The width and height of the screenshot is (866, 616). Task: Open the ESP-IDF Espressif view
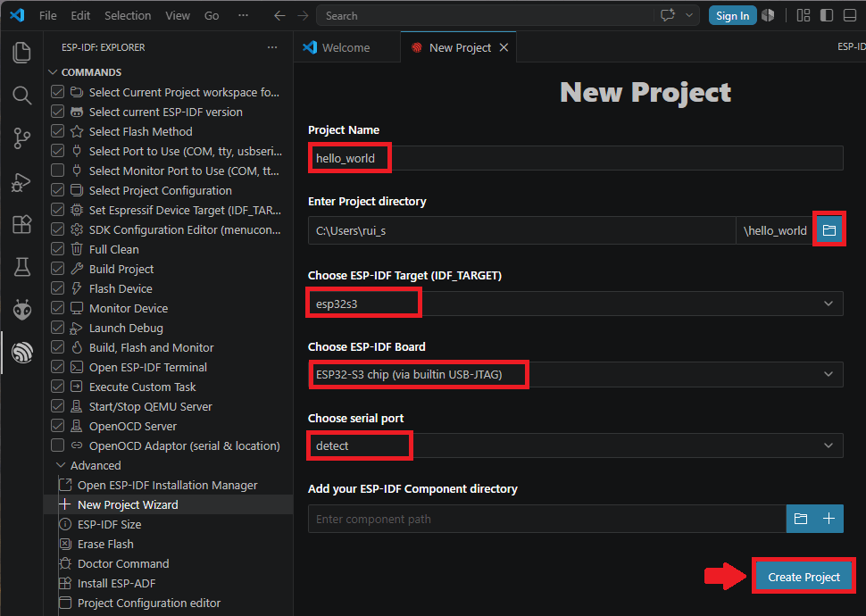21,353
